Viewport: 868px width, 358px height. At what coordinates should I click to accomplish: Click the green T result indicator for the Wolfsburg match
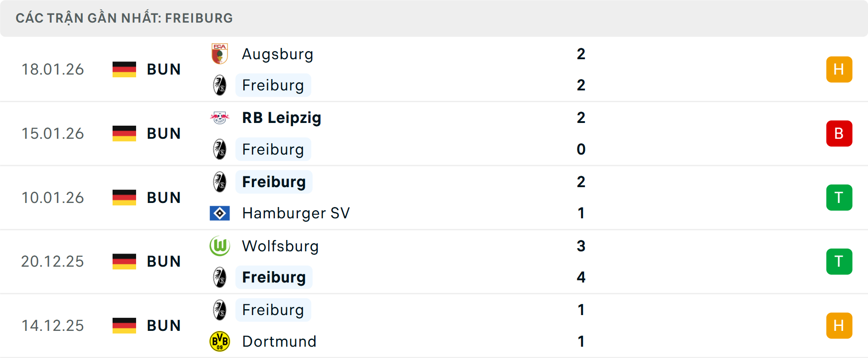(840, 261)
